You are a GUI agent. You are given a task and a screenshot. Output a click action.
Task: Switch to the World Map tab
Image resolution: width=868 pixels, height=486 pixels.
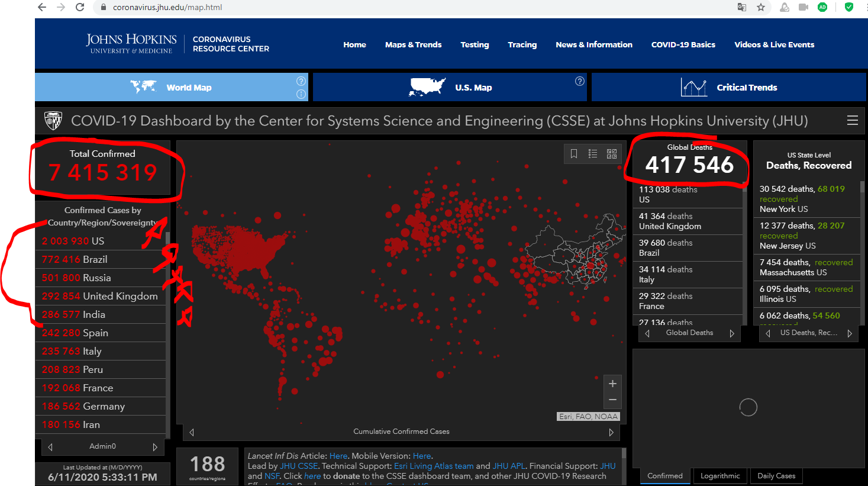pyautogui.click(x=172, y=87)
